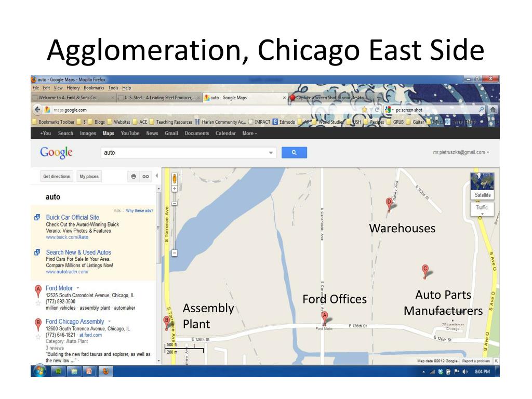This screenshot has height=399, width=532.
Task: Click the My places button
Action: coord(89,177)
